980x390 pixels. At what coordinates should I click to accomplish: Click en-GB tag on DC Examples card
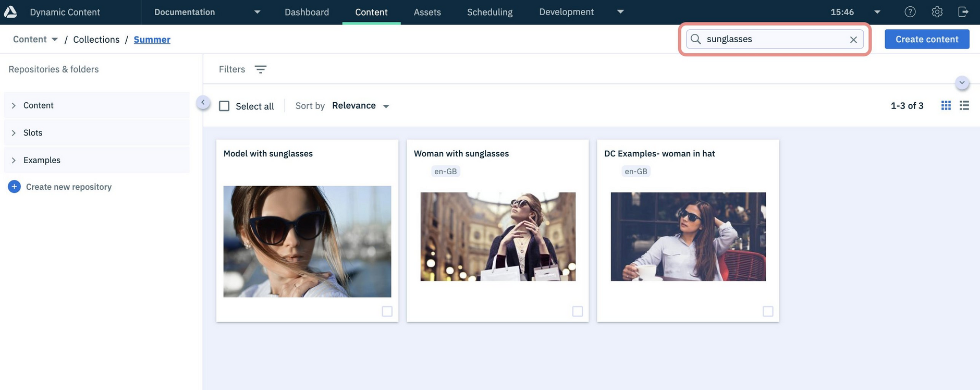point(636,171)
